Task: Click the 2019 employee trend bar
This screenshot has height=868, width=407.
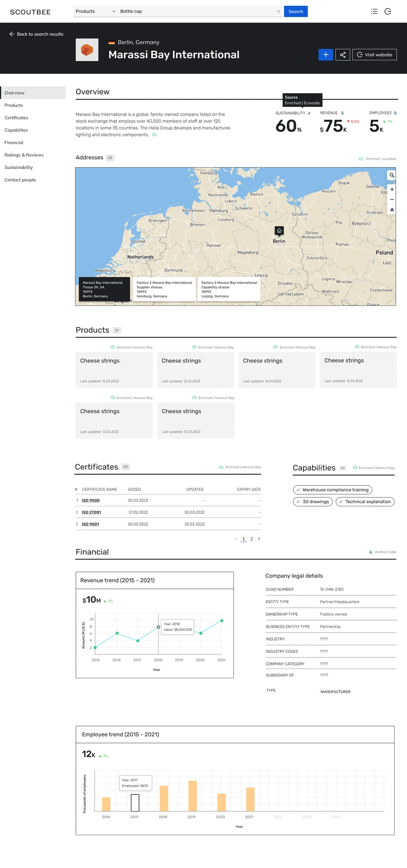Action: [x=193, y=796]
